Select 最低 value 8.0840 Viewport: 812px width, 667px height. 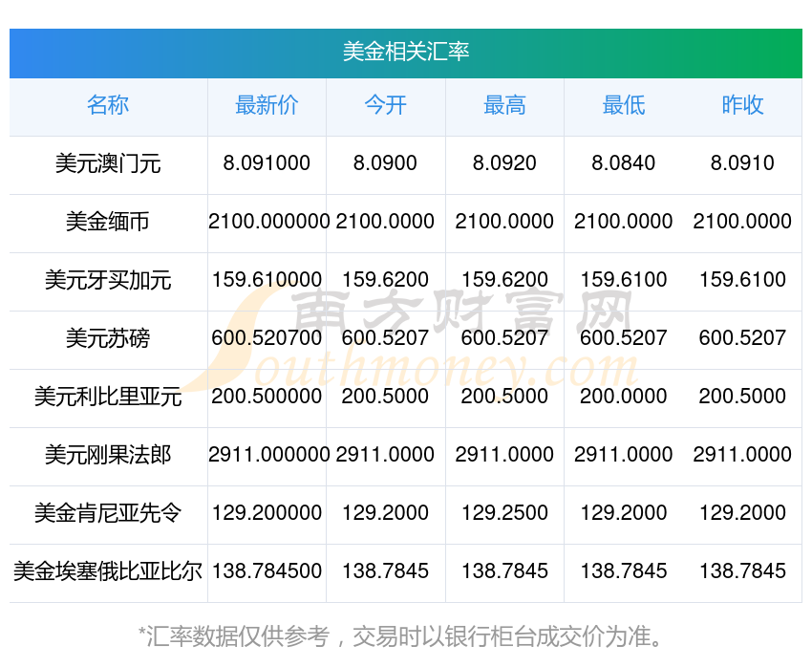click(x=624, y=163)
